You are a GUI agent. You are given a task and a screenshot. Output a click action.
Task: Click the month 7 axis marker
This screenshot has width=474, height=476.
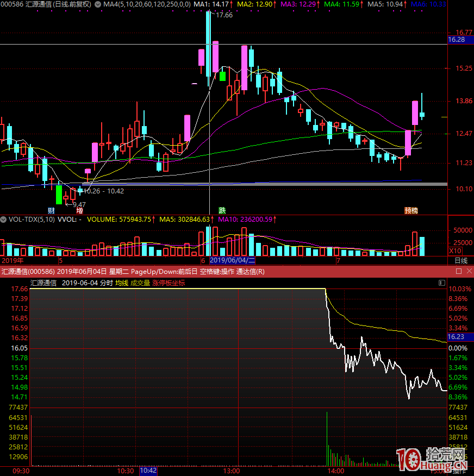(x=338, y=260)
